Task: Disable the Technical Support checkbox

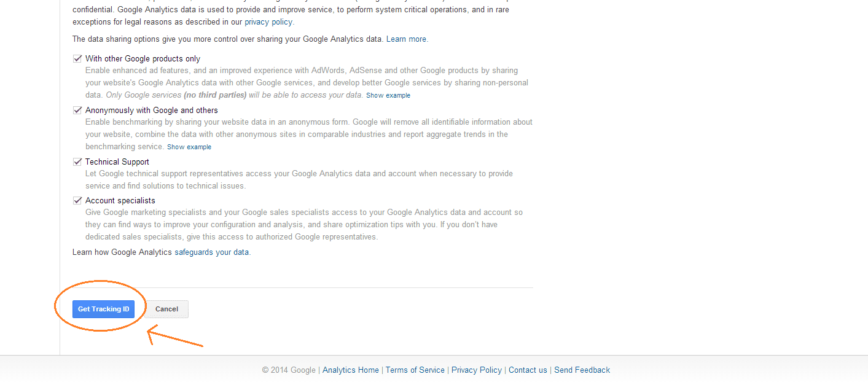Action: click(x=77, y=162)
